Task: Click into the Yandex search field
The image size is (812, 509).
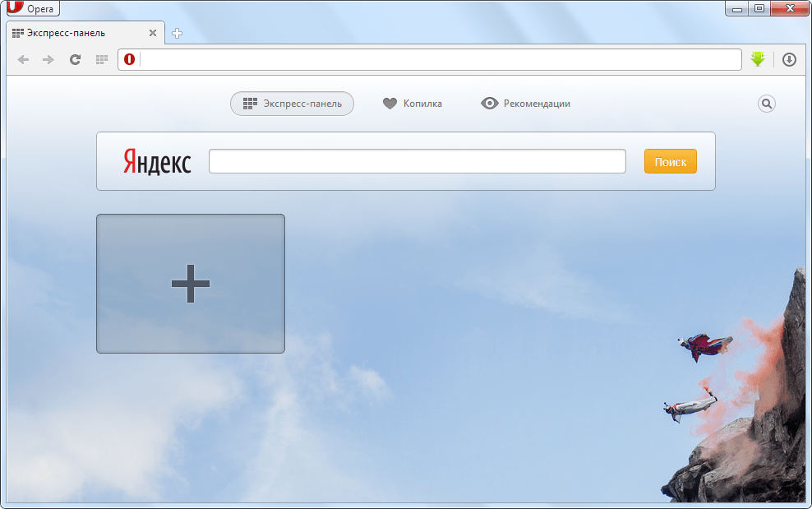Action: point(417,161)
